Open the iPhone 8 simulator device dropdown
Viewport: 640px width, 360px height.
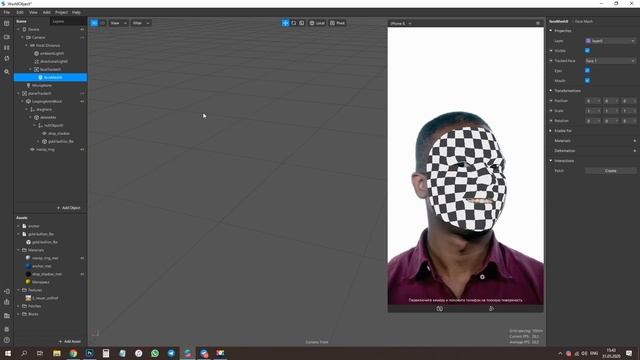(x=401, y=23)
